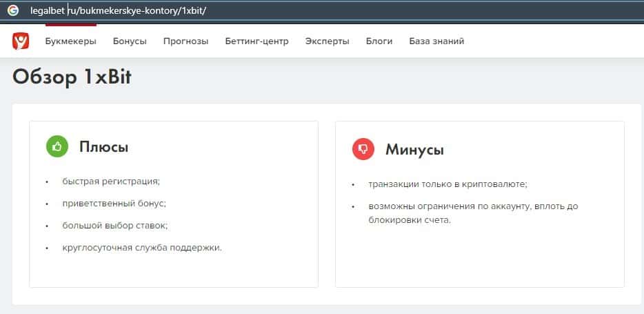This screenshot has height=314, width=644.
Task: Click the Google icon in address bar
Action: click(12, 10)
